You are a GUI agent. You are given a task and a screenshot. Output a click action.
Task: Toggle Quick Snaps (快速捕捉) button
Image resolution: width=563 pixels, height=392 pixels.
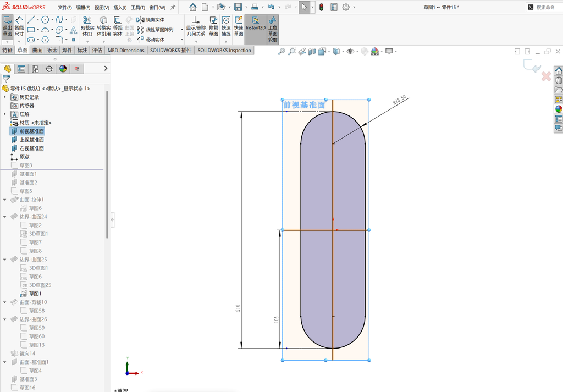pyautogui.click(x=226, y=26)
